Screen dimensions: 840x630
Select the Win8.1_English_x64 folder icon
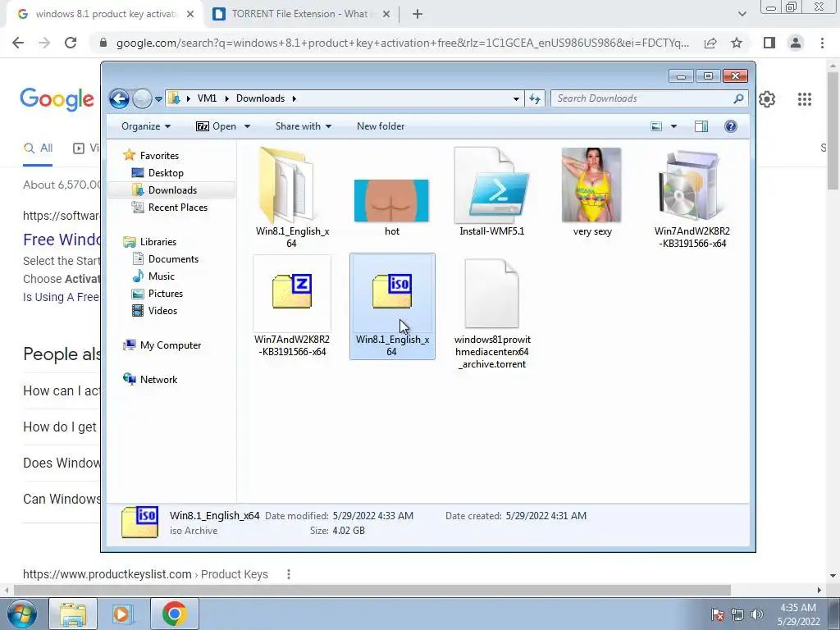point(292,198)
